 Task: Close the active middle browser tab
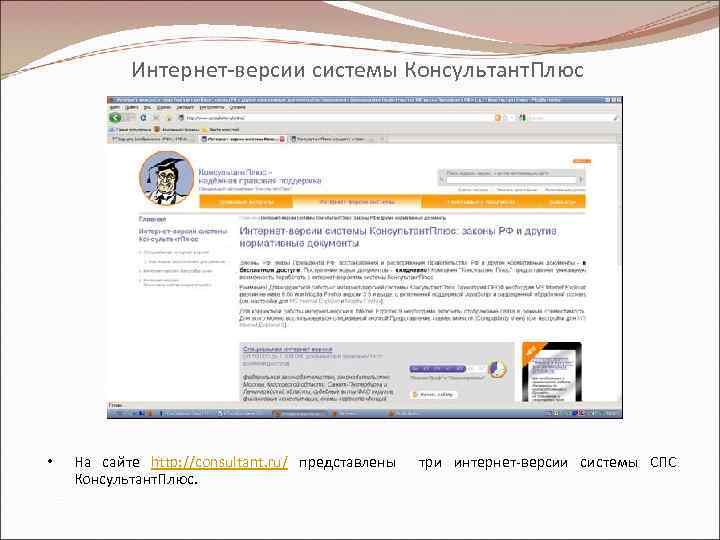[x=282, y=139]
